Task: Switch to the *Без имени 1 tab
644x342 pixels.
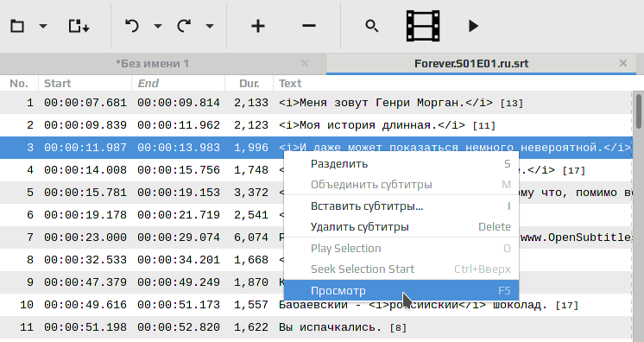Action: [x=152, y=64]
